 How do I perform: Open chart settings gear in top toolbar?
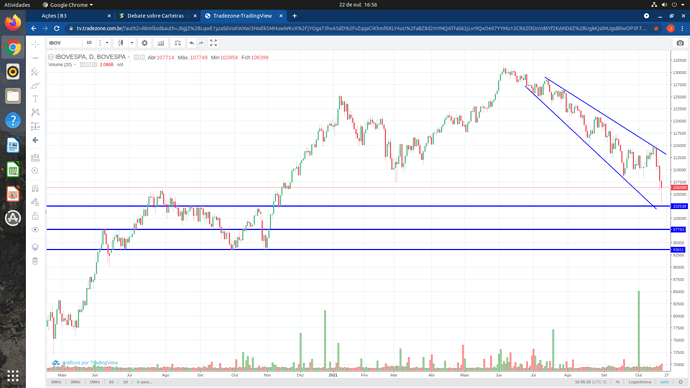pyautogui.click(x=144, y=43)
